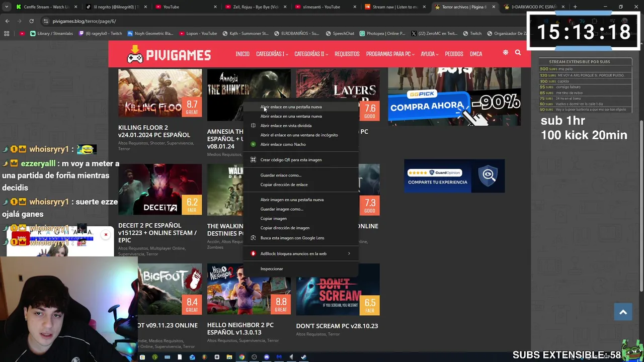This screenshot has height=362, width=644.
Task: Open Outlook from the taskbar
Action: tap(192, 357)
